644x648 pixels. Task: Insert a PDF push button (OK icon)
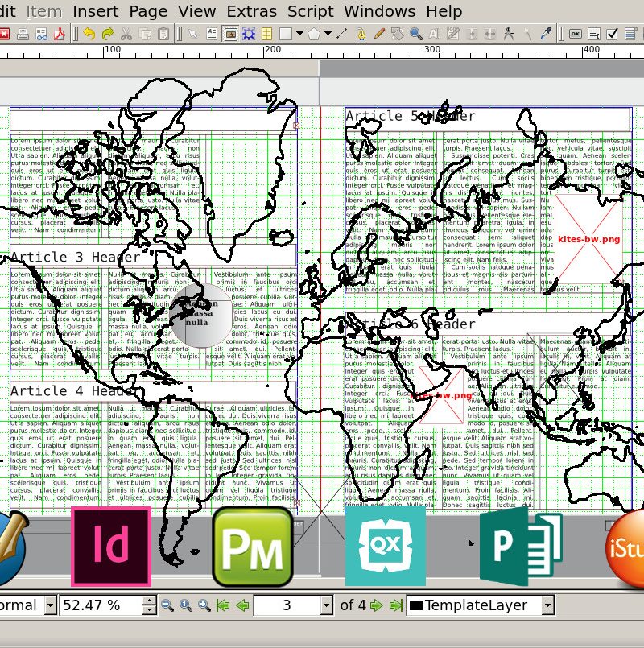pyautogui.click(x=575, y=34)
